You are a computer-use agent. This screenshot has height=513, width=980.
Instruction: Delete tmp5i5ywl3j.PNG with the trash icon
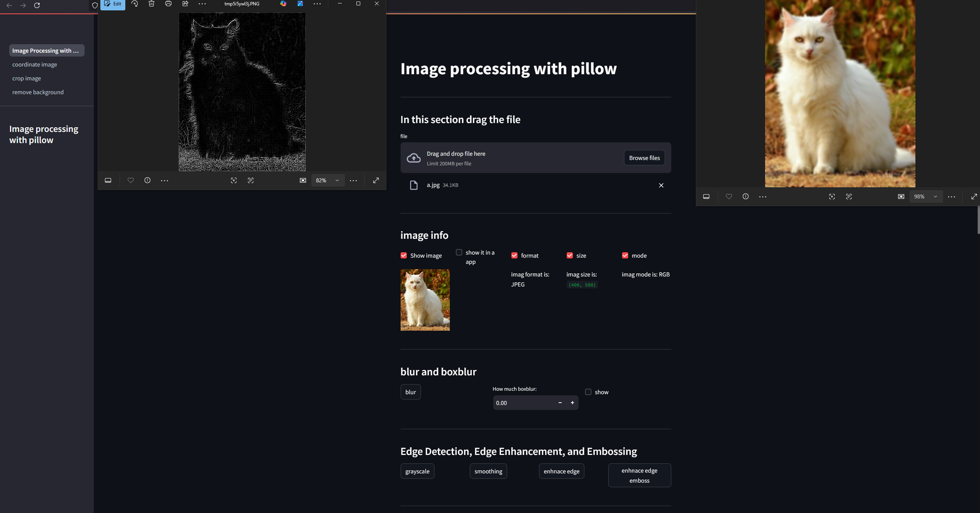click(x=151, y=4)
